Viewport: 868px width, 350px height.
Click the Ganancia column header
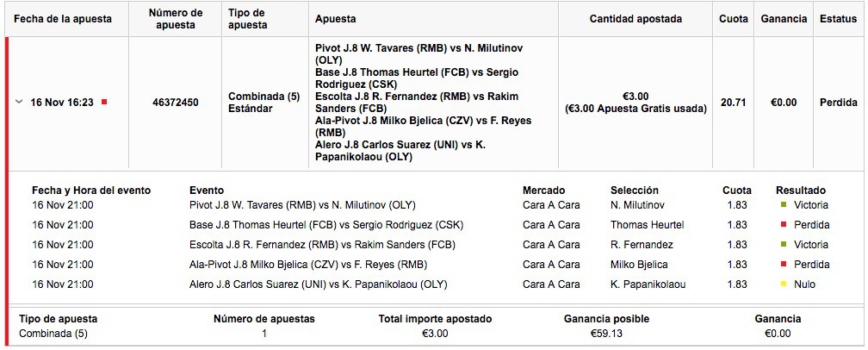tap(784, 19)
